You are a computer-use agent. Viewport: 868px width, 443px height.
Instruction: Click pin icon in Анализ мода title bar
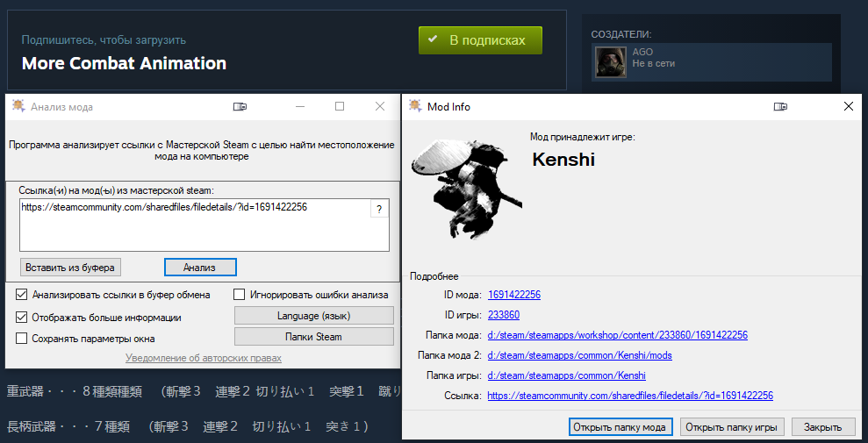240,107
